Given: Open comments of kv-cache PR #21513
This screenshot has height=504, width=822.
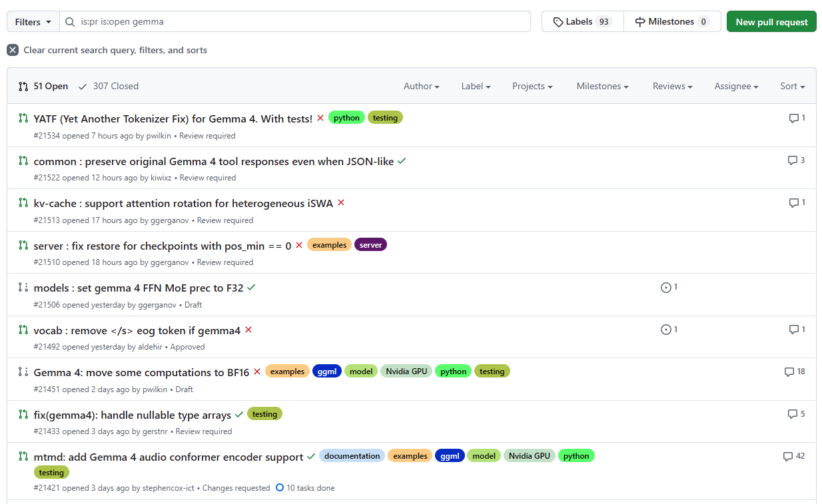Looking at the screenshot, I should click(797, 202).
